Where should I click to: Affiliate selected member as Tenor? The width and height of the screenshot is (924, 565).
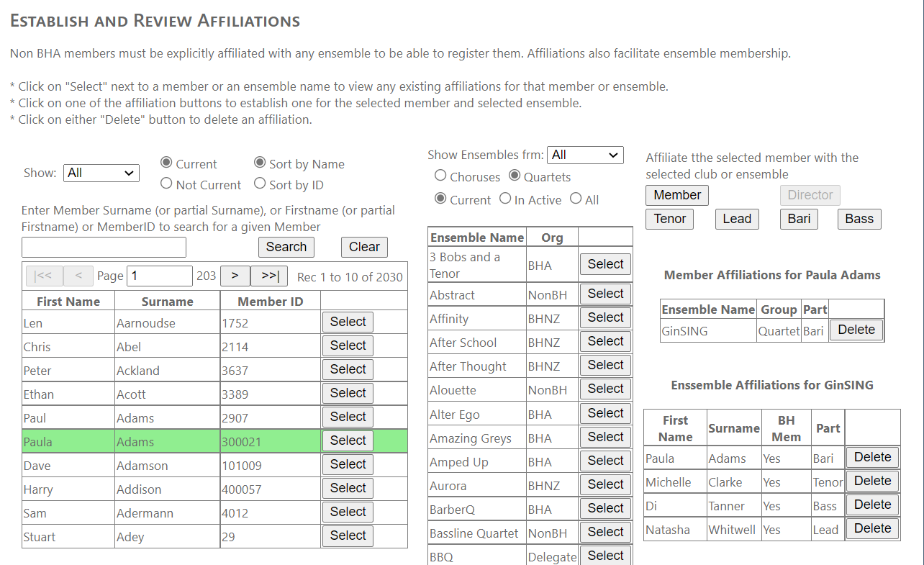coord(670,219)
